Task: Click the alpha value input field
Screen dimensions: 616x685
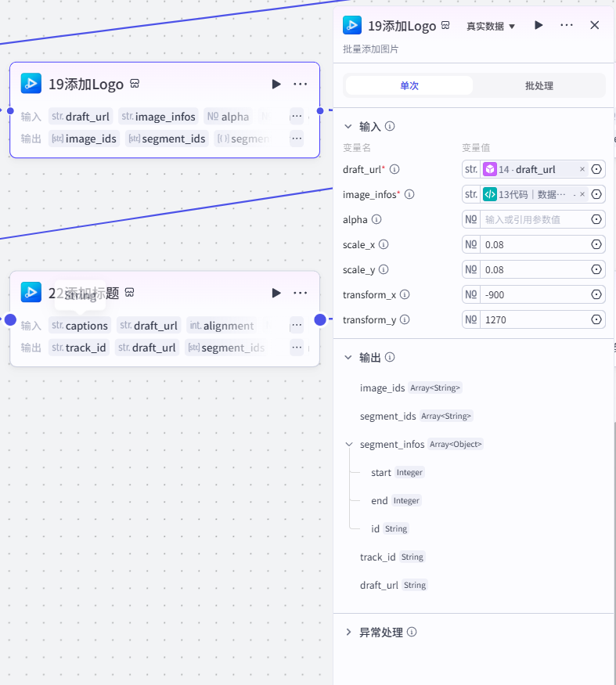Action: click(535, 219)
